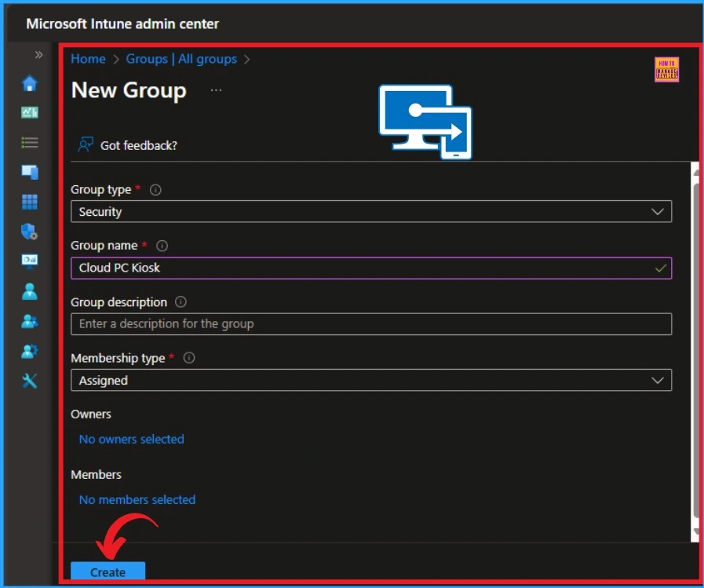
Task: Go to Groups | All groups breadcrumb
Action: pos(181,59)
